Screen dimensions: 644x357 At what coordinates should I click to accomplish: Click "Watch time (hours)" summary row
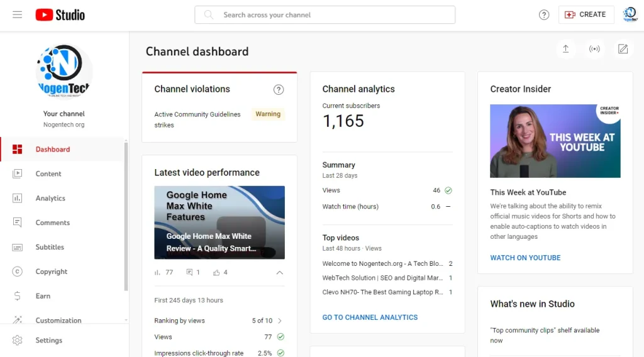[x=387, y=206]
